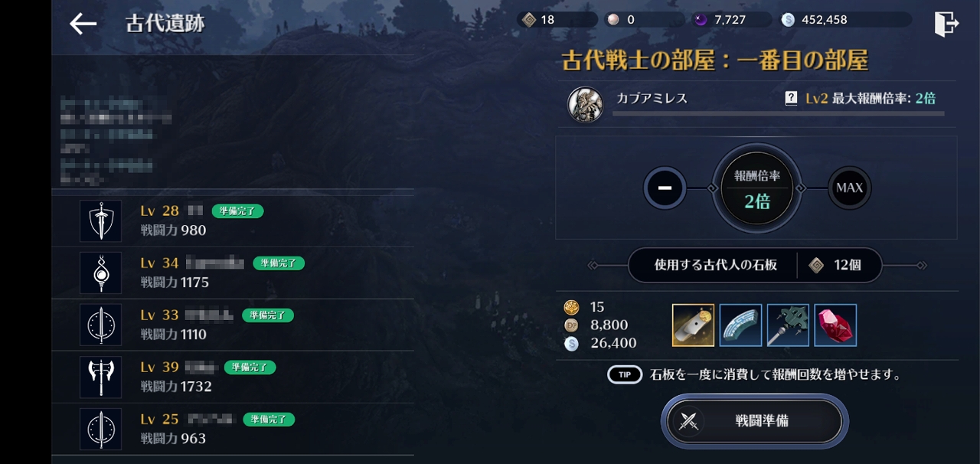
Task: Set reward multiplier to MAX
Action: coord(849,188)
